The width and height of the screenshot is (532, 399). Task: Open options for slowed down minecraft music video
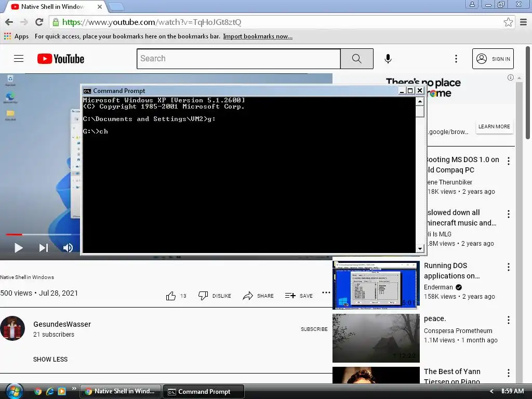(508, 214)
